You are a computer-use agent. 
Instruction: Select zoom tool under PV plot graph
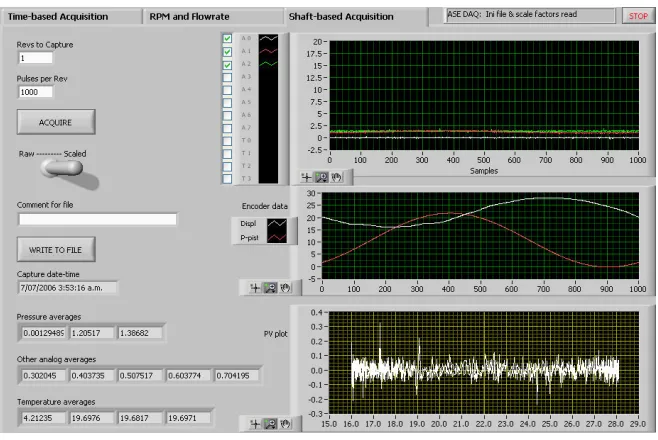tap(270, 424)
